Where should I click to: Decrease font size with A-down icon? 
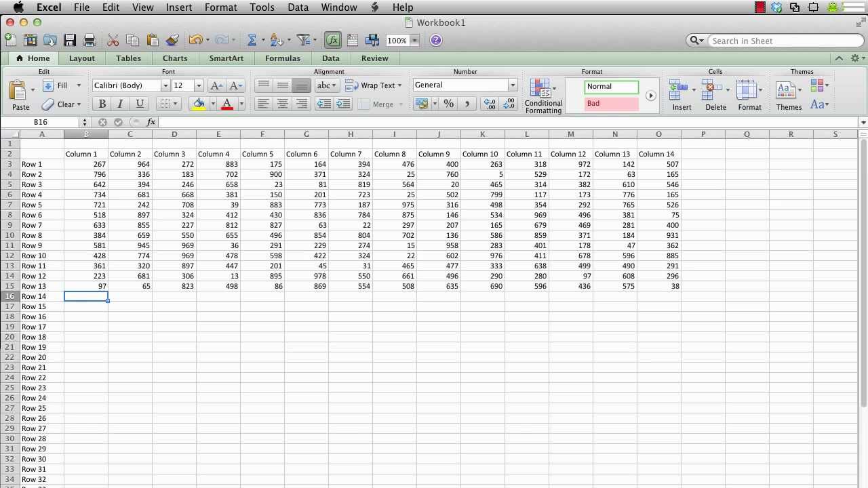pyautogui.click(x=235, y=85)
